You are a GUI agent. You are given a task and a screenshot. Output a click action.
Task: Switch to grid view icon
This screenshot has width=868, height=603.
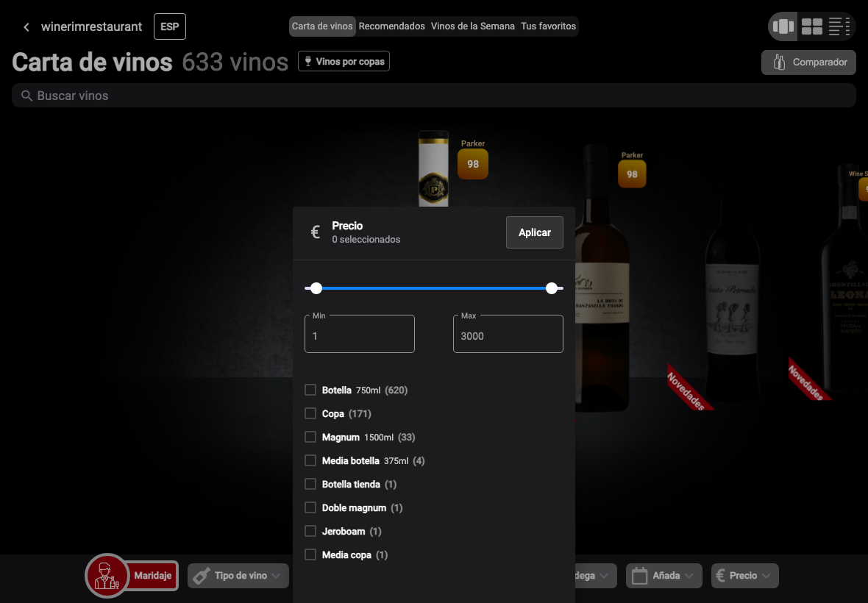pyautogui.click(x=811, y=26)
